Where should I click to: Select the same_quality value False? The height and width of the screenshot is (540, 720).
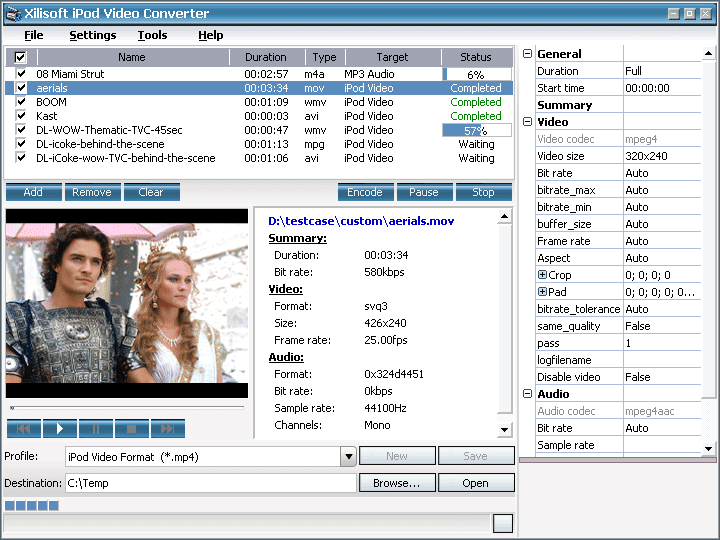662,326
